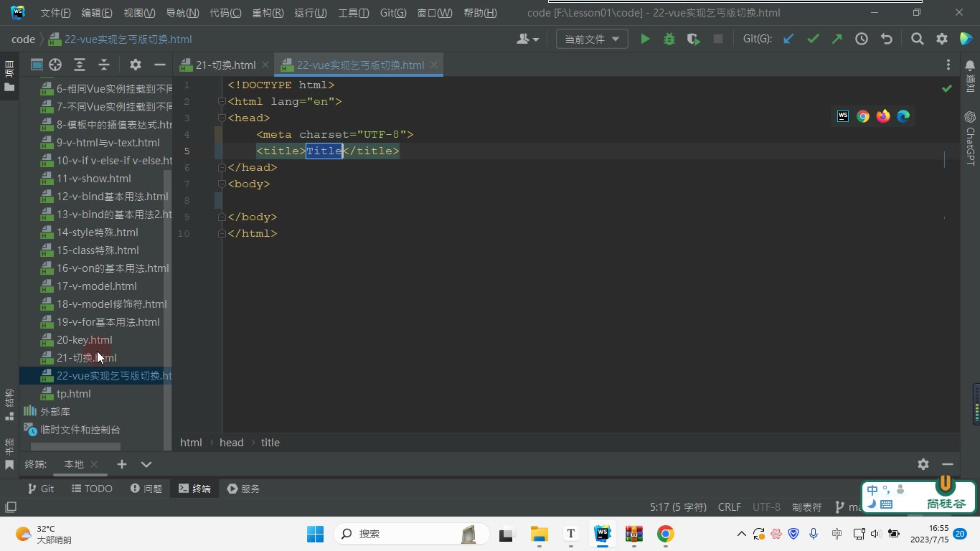Screen dimensions: 980x551
Task: Open Search Everywhere magnifier icon
Action: (x=917, y=39)
